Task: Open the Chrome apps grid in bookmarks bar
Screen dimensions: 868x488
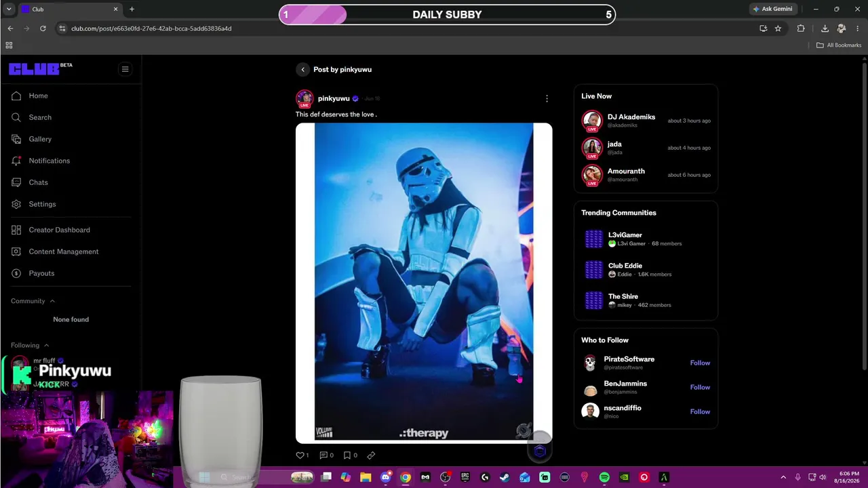Action: click(9, 45)
